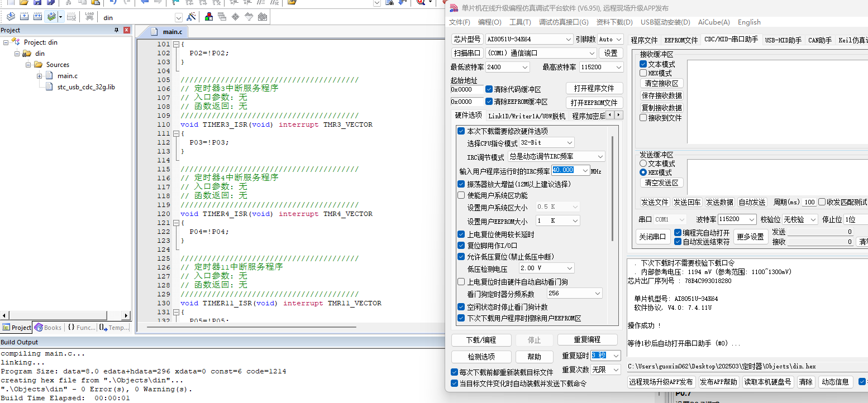This screenshot has height=403, width=868.
Task: Toggle 本次下载需要修改硬件选项 checkbox
Action: pyautogui.click(x=461, y=131)
